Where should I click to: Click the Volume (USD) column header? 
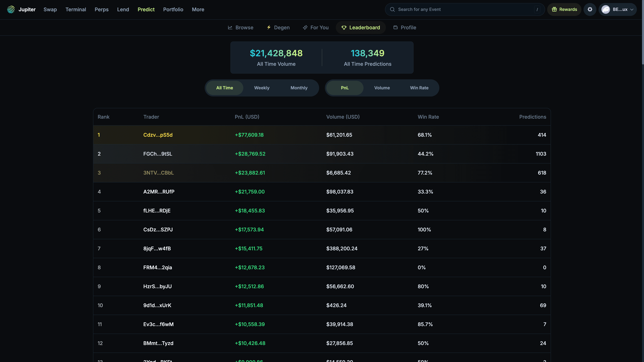coord(343,117)
